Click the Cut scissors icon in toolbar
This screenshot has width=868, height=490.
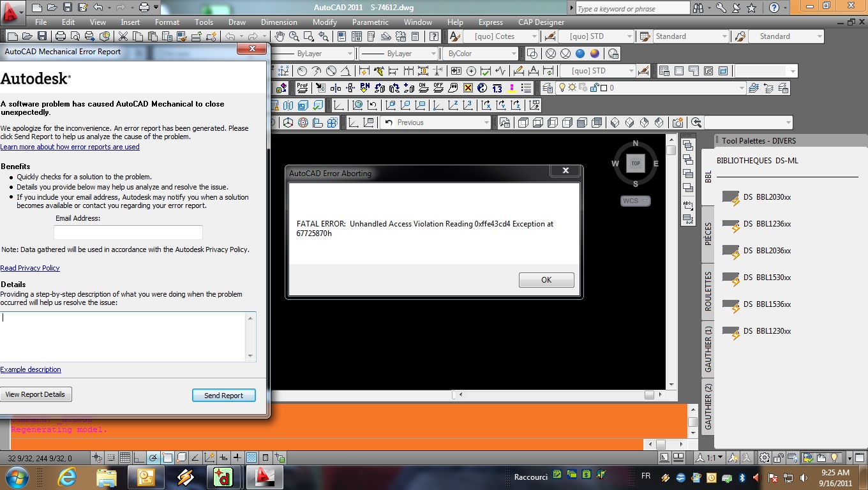[123, 36]
